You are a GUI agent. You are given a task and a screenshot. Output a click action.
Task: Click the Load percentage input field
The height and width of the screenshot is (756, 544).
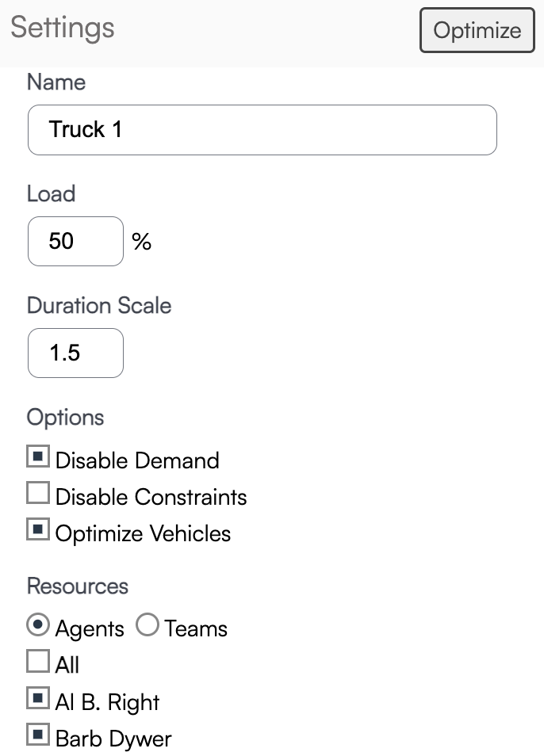pos(75,241)
